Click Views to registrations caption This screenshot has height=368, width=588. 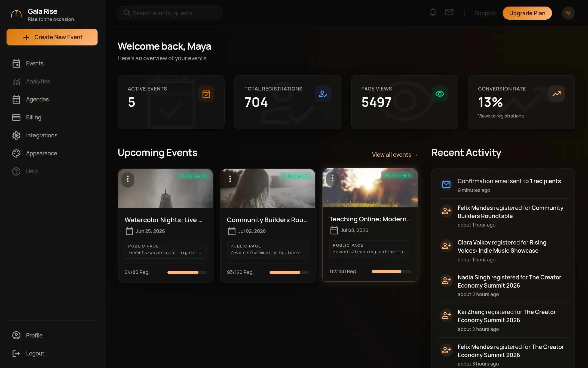click(501, 116)
